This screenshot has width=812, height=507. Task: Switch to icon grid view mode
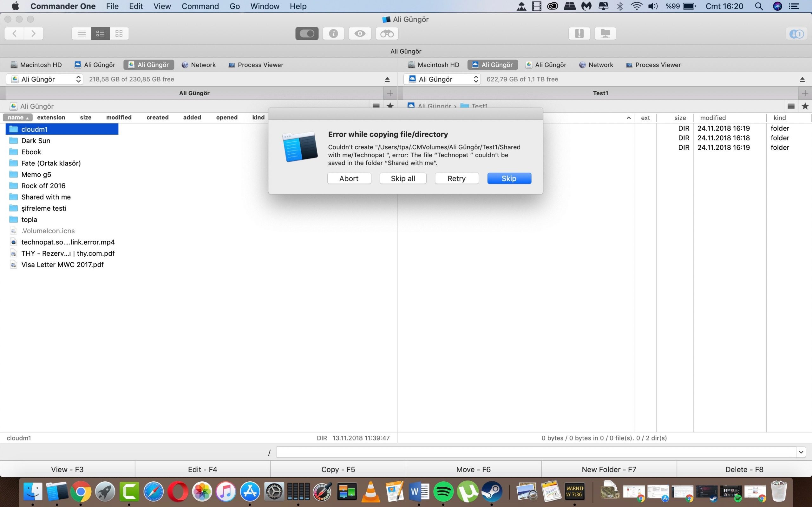point(119,34)
